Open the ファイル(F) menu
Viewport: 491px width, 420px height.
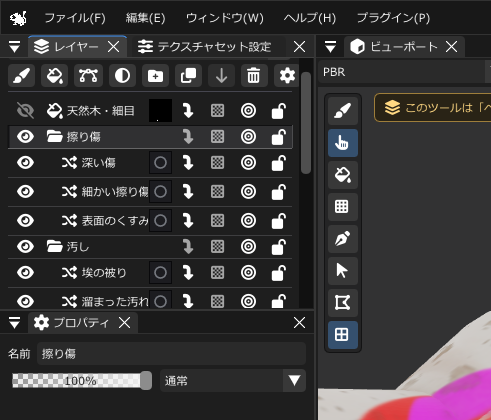coord(75,18)
